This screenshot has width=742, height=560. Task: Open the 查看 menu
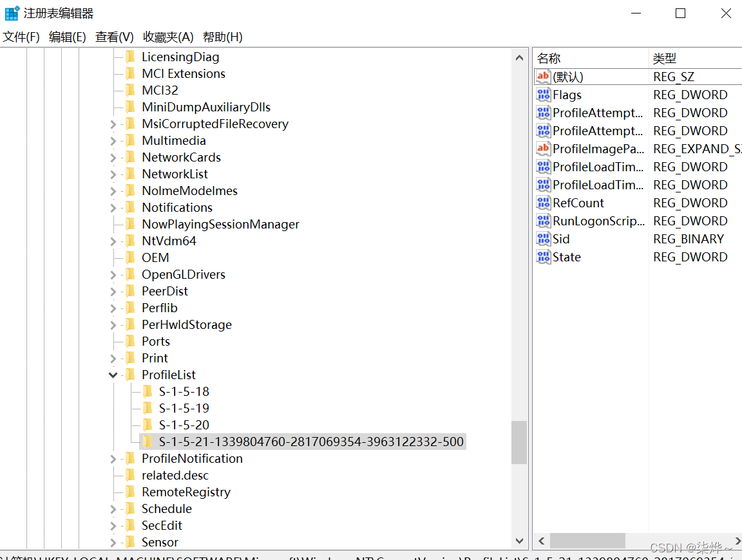(114, 37)
